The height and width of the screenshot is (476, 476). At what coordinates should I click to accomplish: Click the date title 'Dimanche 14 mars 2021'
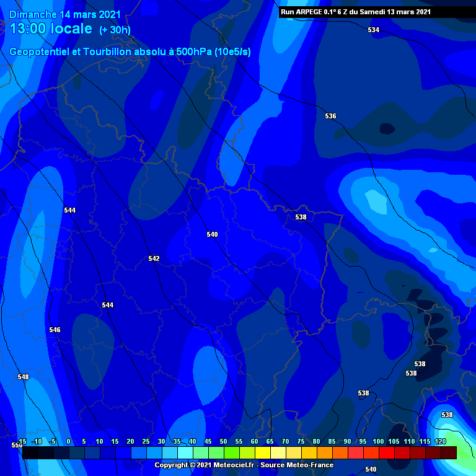tap(65, 14)
